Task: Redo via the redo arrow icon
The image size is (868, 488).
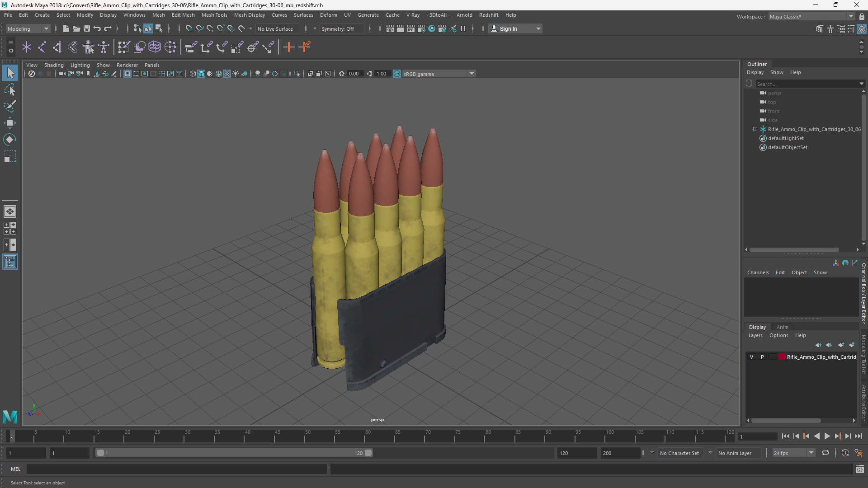Action: pos(108,28)
